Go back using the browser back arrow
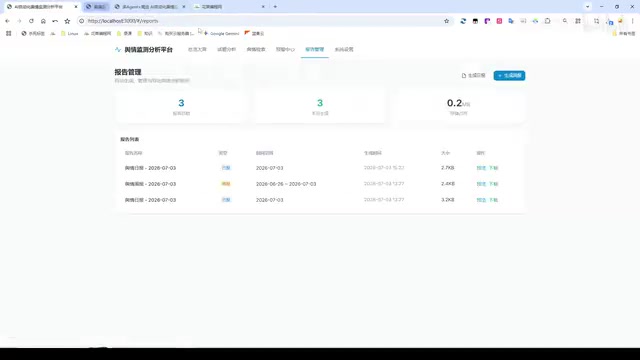The height and width of the screenshot is (360, 640). tap(7, 21)
